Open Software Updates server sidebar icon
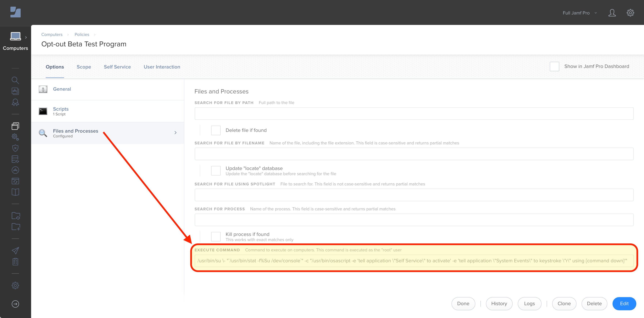The image size is (644, 318). (15, 159)
